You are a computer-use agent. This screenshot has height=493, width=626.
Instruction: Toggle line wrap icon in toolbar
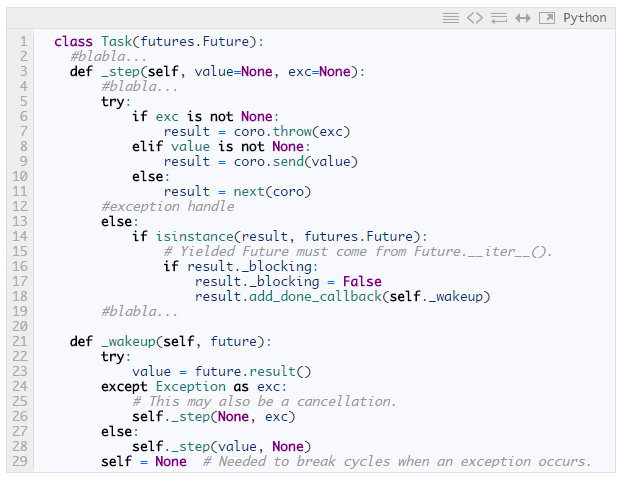pyautogui.click(x=499, y=18)
